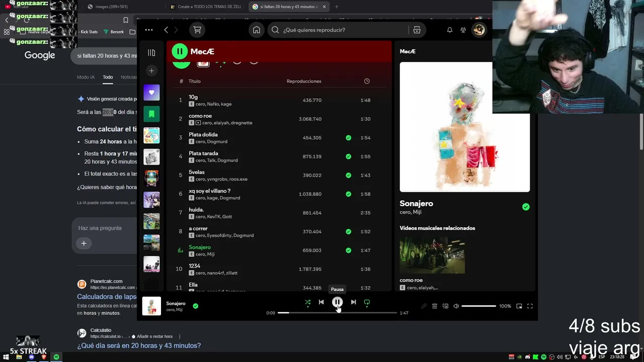
Task: Skip to the next track
Action: pyautogui.click(x=353, y=302)
